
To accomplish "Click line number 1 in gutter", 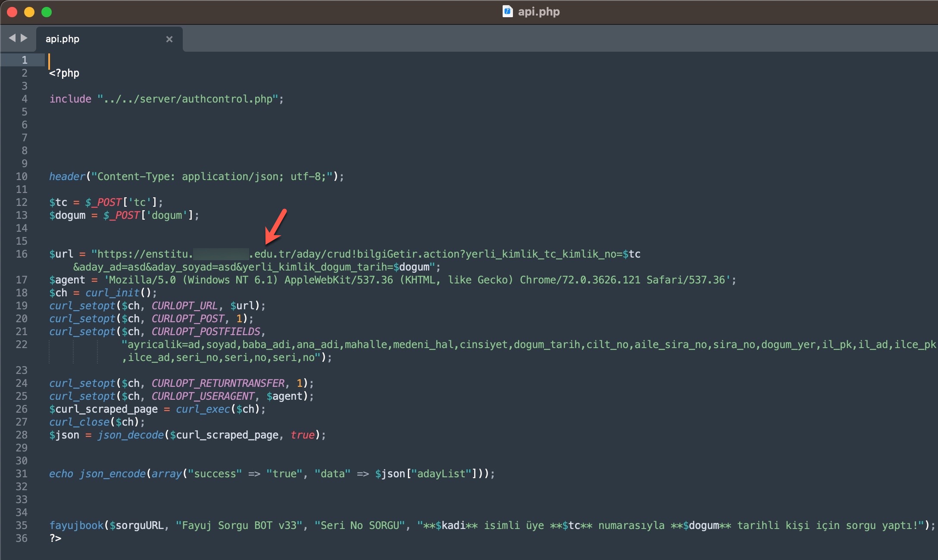I will (x=25, y=60).
